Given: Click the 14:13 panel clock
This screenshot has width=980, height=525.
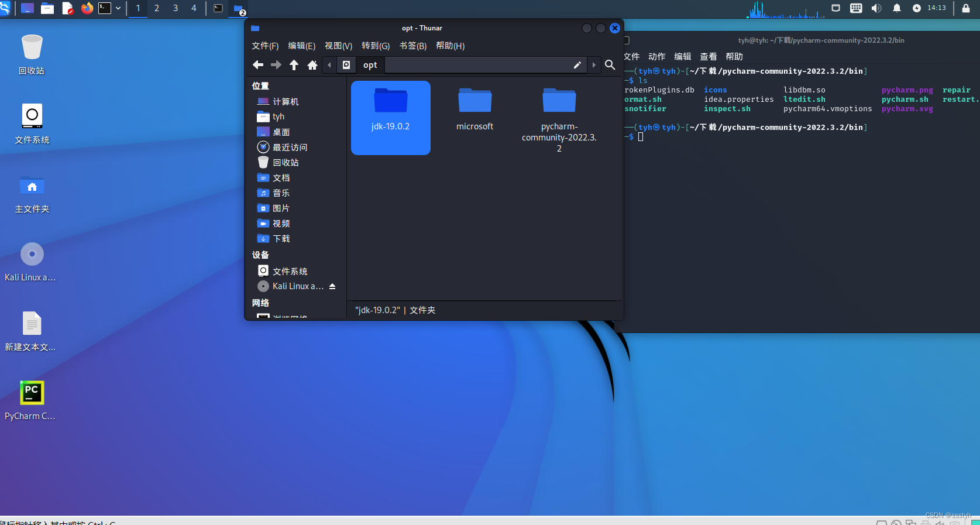Looking at the screenshot, I should pyautogui.click(x=937, y=8).
